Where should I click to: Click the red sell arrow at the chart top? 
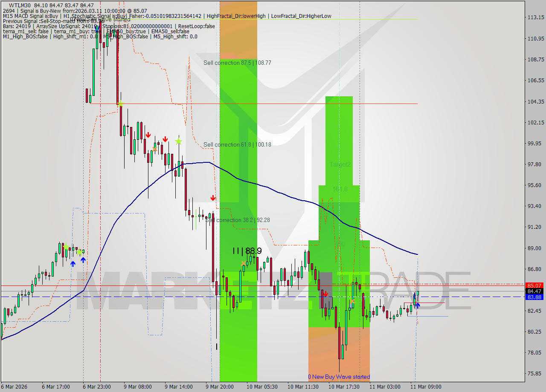(148, 135)
